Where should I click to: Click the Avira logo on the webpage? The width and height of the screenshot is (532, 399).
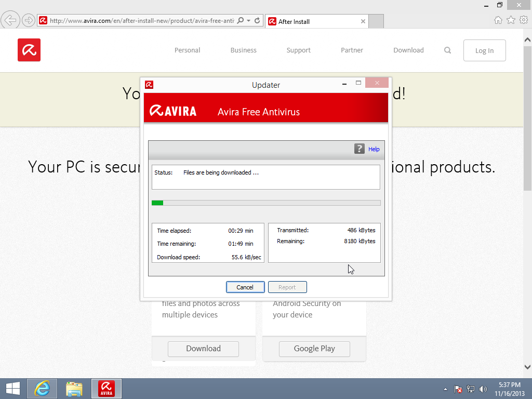point(29,50)
